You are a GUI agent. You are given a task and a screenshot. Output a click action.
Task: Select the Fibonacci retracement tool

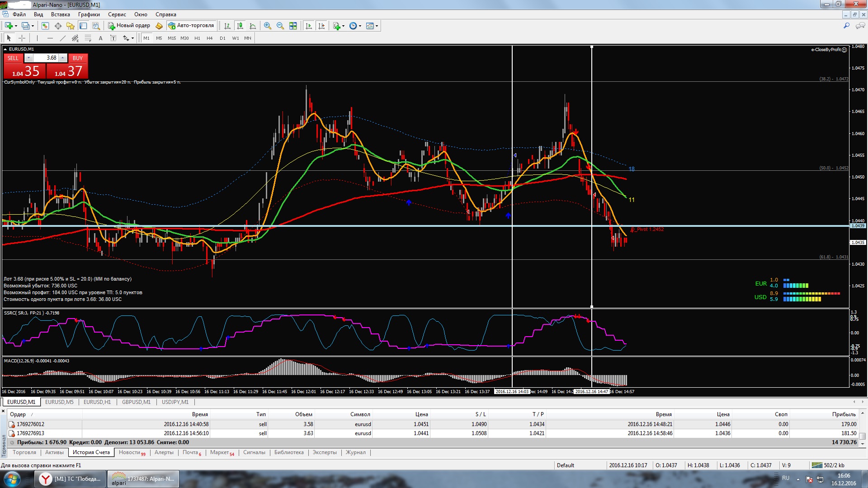88,38
